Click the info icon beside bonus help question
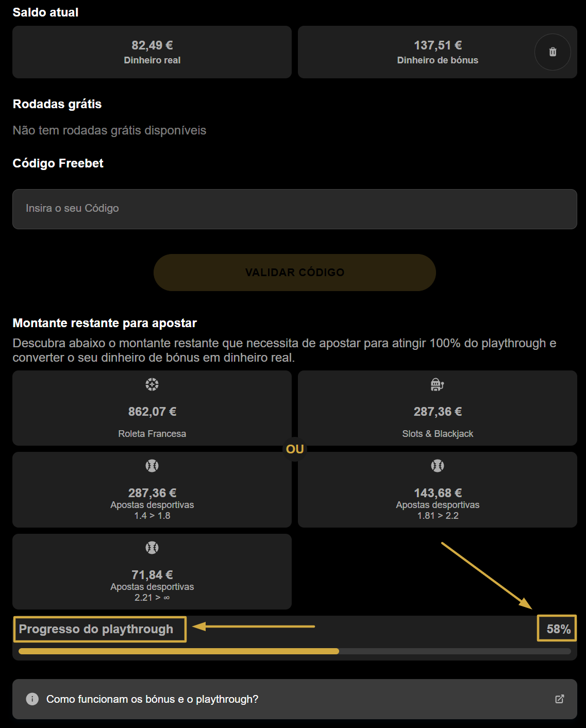 pos(32,699)
